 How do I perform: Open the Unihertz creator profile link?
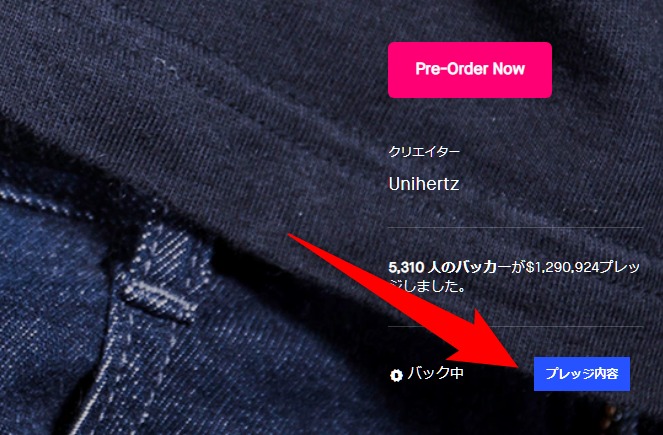tap(424, 184)
